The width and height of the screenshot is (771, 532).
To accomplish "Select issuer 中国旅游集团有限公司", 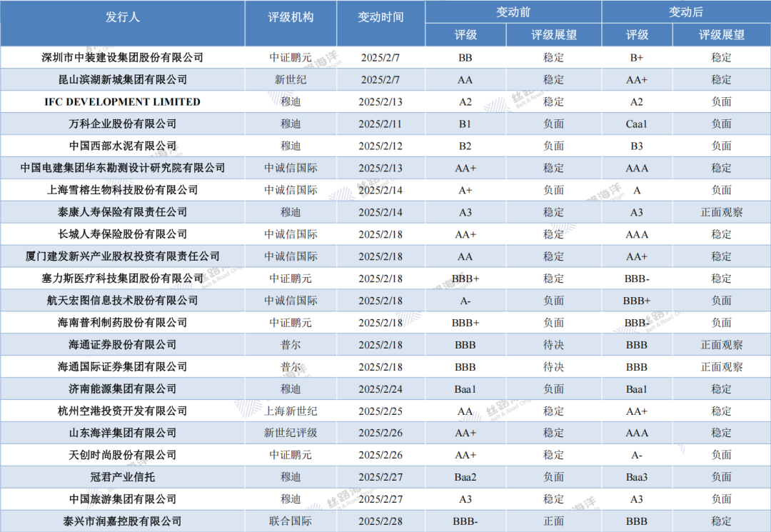I will 123,499.
